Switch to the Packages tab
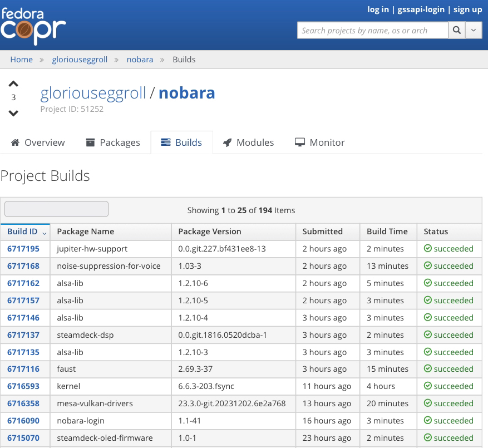Viewport: 488px width, 448px height. [113, 142]
